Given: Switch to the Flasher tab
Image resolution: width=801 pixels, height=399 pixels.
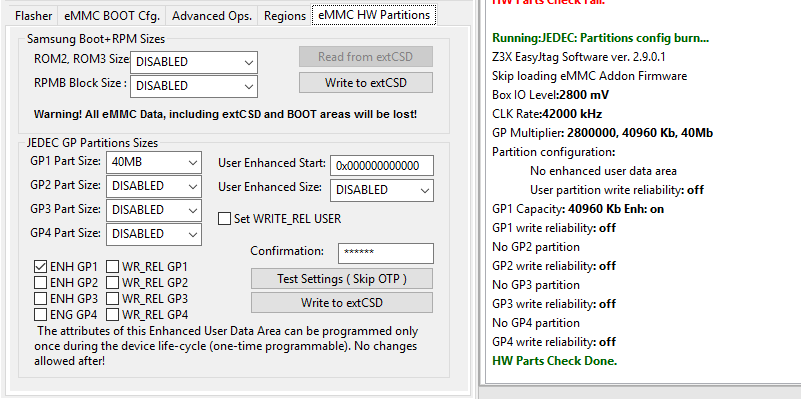Looking at the screenshot, I should click(34, 16).
